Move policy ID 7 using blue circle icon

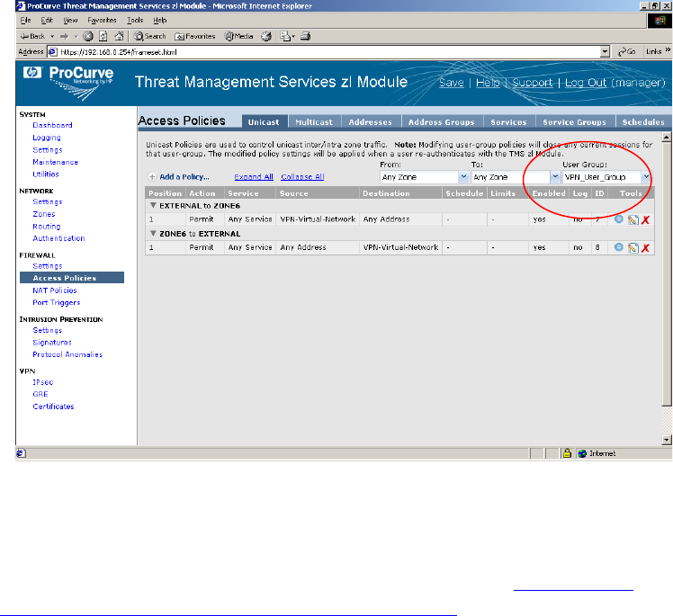[618, 219]
